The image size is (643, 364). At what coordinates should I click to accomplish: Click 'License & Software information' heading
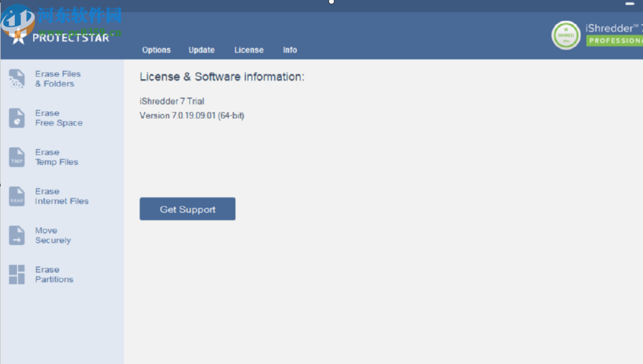[222, 77]
